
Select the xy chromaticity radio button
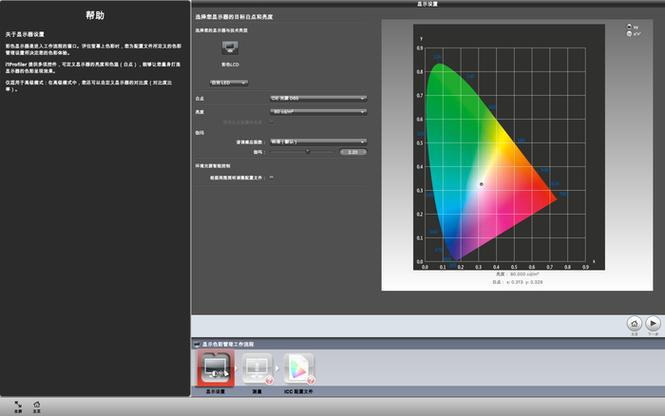click(x=629, y=27)
